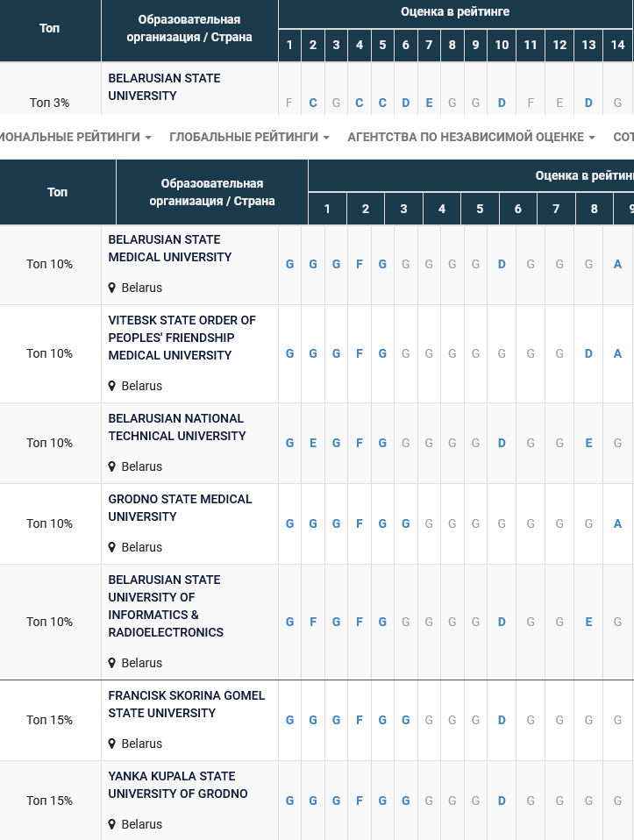Click location pin under University of Informatics & Radioelectronics
Viewport: 634px width, 840px height.
click(x=112, y=663)
